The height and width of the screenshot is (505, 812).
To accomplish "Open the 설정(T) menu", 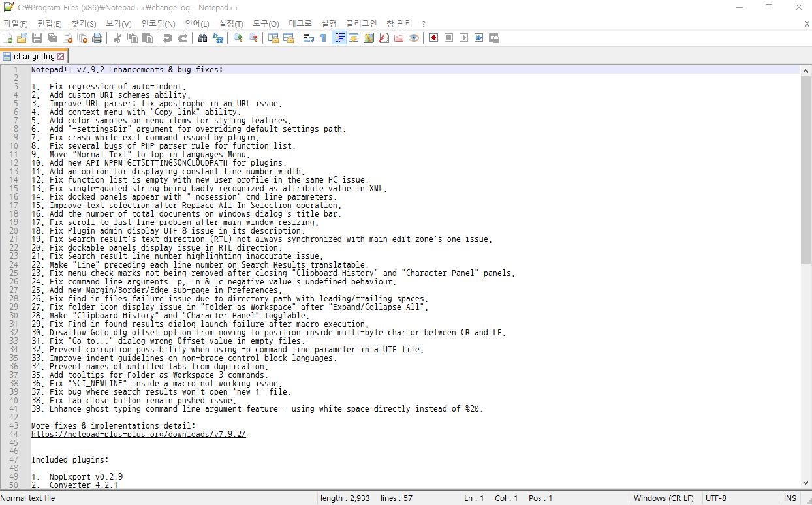I will tap(231, 24).
